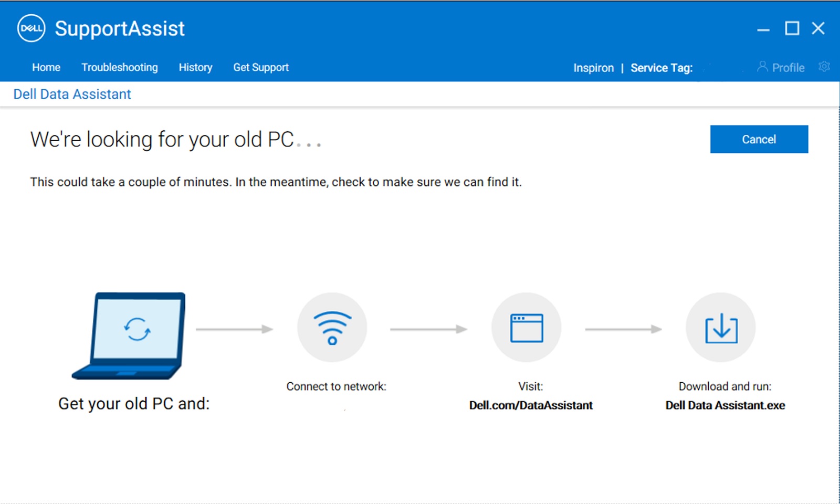Click the download arrow icon
The width and height of the screenshot is (840, 504).
click(721, 328)
